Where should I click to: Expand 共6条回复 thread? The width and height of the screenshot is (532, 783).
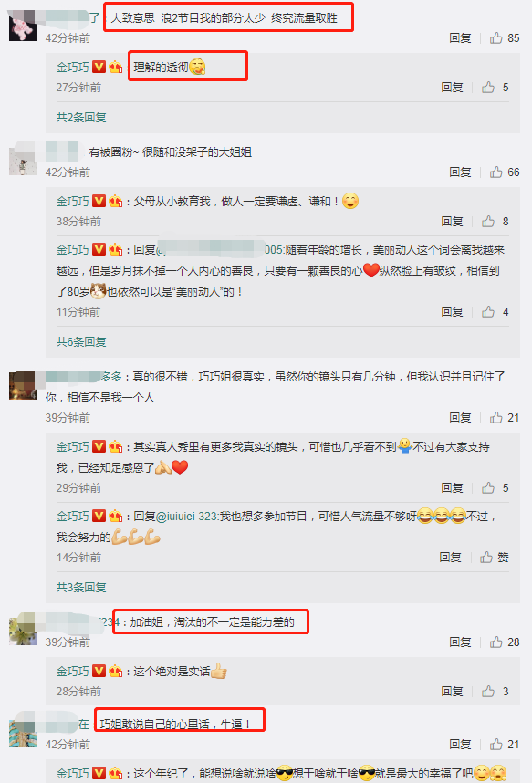[x=81, y=341]
